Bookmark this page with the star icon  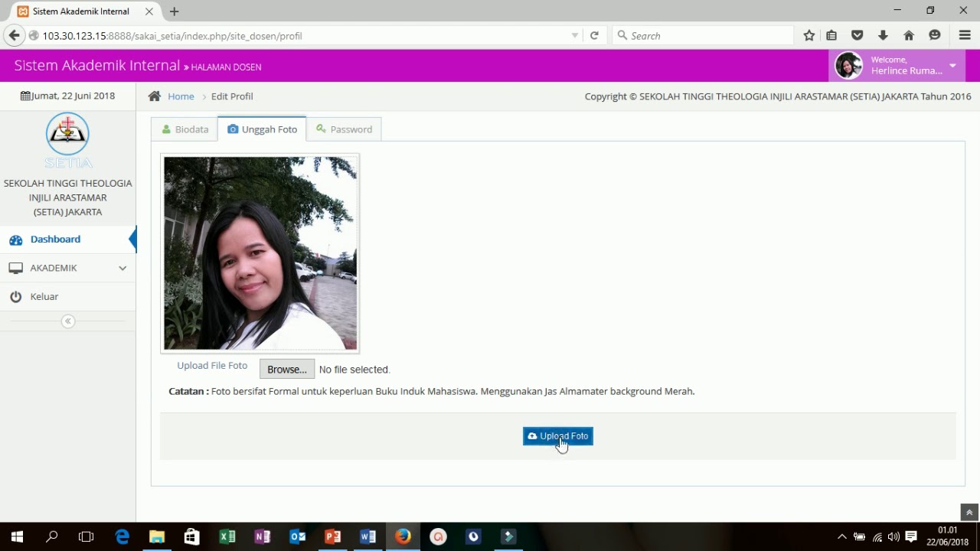(809, 35)
